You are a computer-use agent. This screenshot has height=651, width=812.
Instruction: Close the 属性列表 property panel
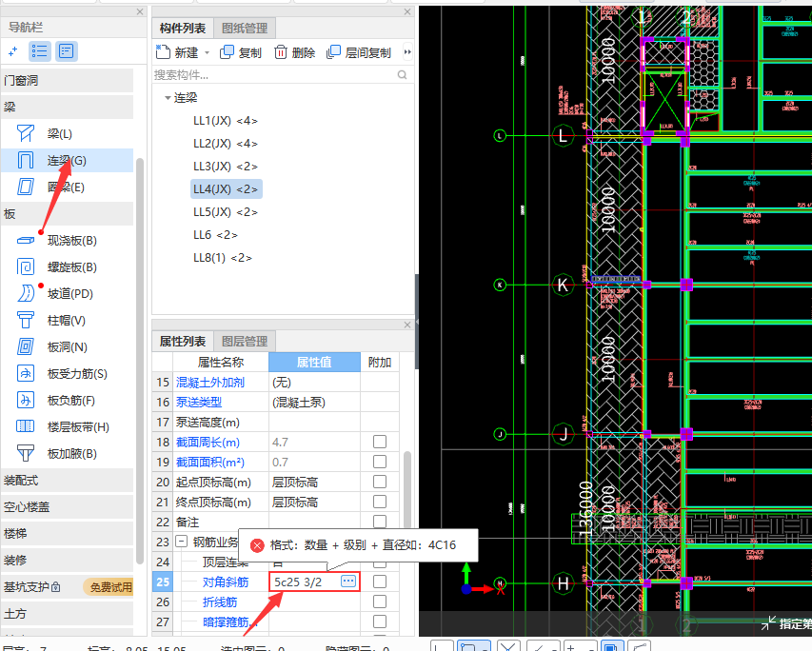point(407,325)
